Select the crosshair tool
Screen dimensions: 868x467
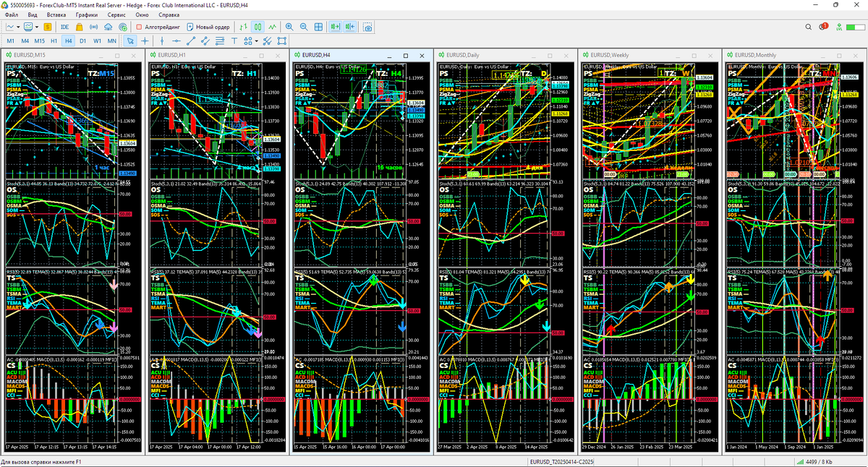click(145, 41)
